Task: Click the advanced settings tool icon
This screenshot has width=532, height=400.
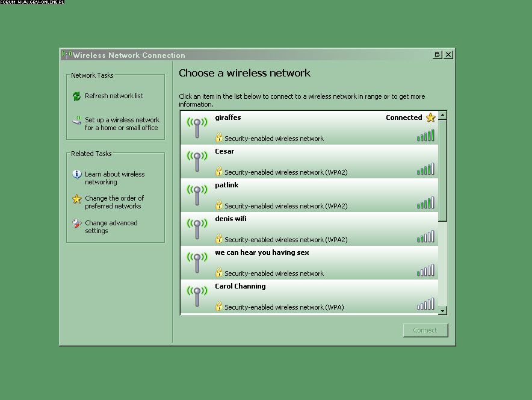Action: click(x=76, y=223)
